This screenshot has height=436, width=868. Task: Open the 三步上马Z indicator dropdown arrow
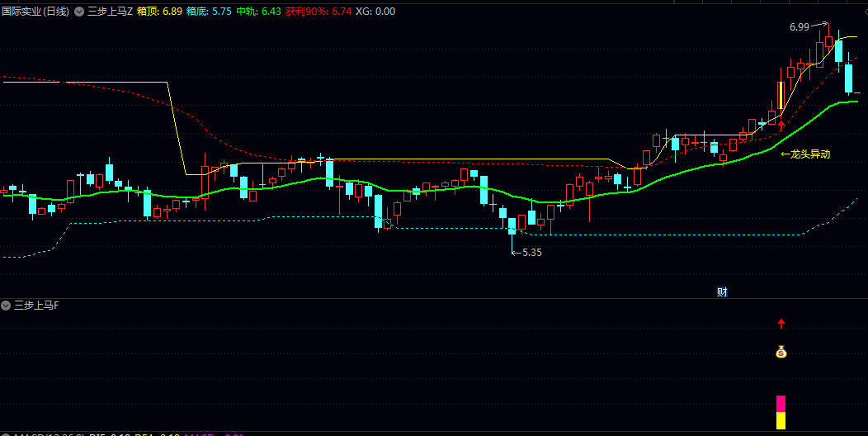78,11
